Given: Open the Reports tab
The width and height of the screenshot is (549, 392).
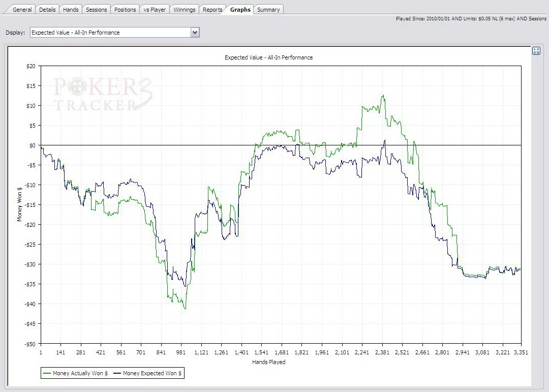Looking at the screenshot, I should 212,10.
